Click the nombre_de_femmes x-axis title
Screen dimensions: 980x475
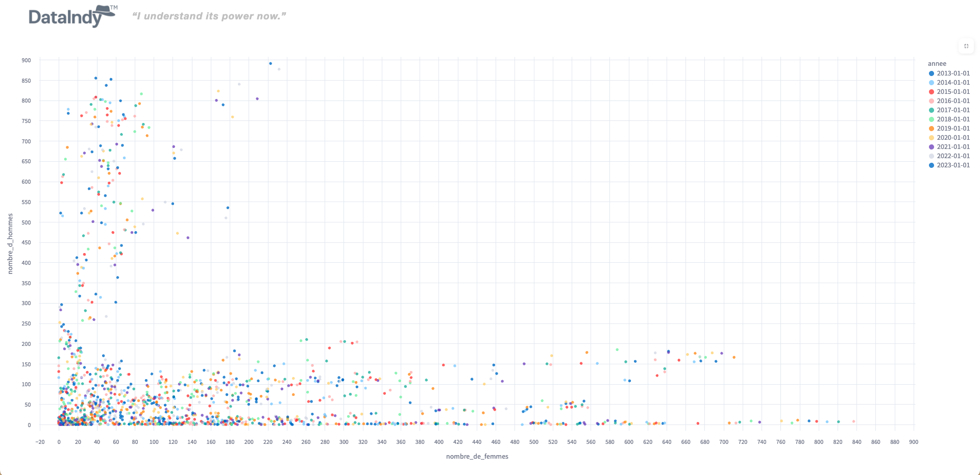point(477,457)
